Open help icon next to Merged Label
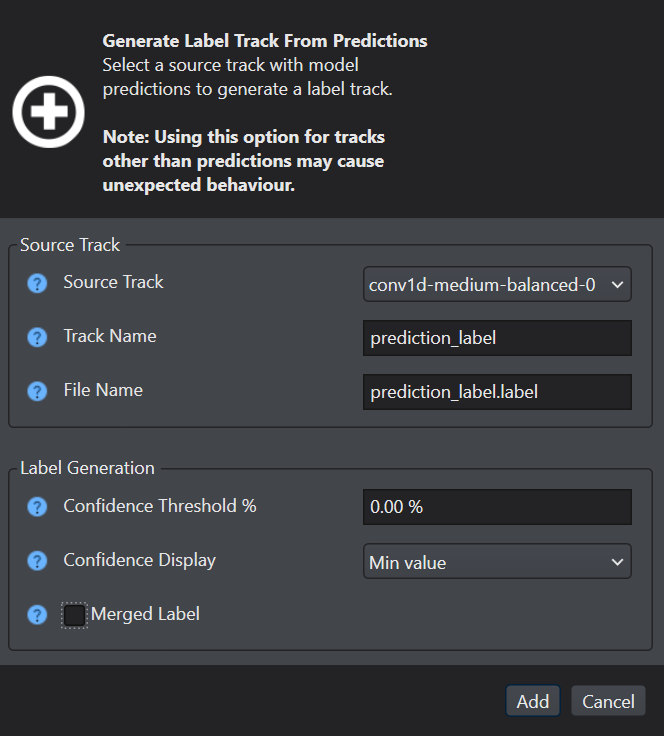The image size is (664, 736). (37, 615)
